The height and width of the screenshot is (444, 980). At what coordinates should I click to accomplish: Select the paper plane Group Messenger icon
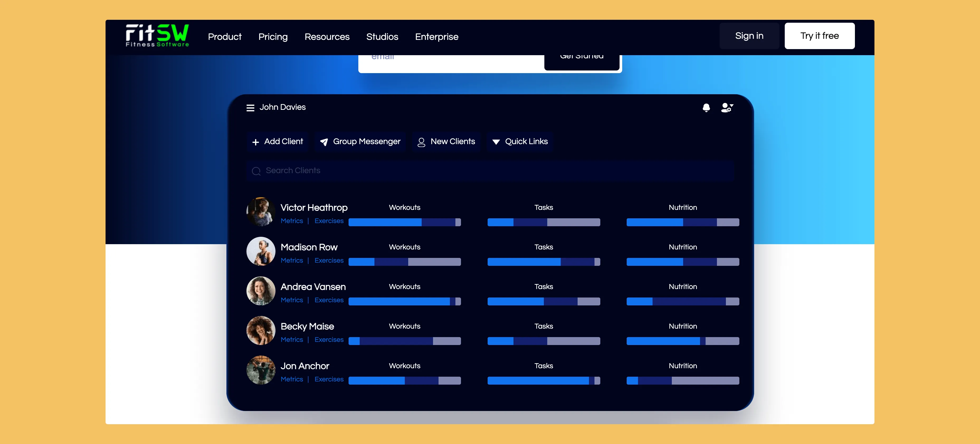tap(324, 142)
